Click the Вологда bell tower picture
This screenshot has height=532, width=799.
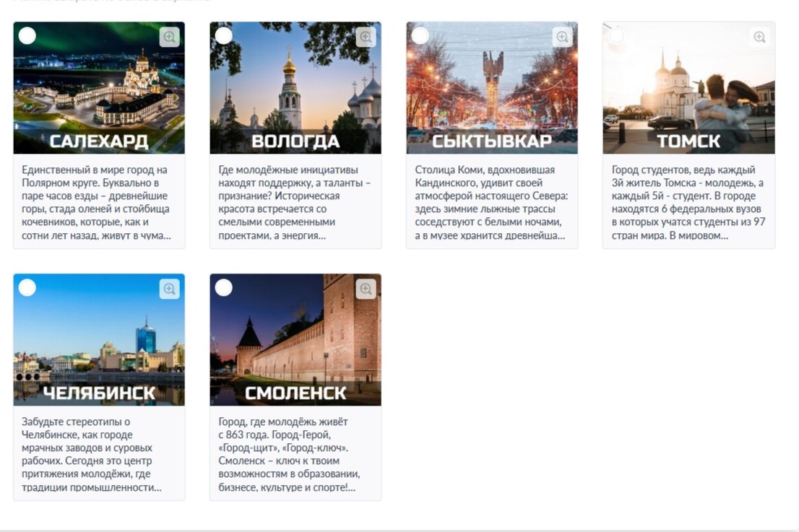295,87
